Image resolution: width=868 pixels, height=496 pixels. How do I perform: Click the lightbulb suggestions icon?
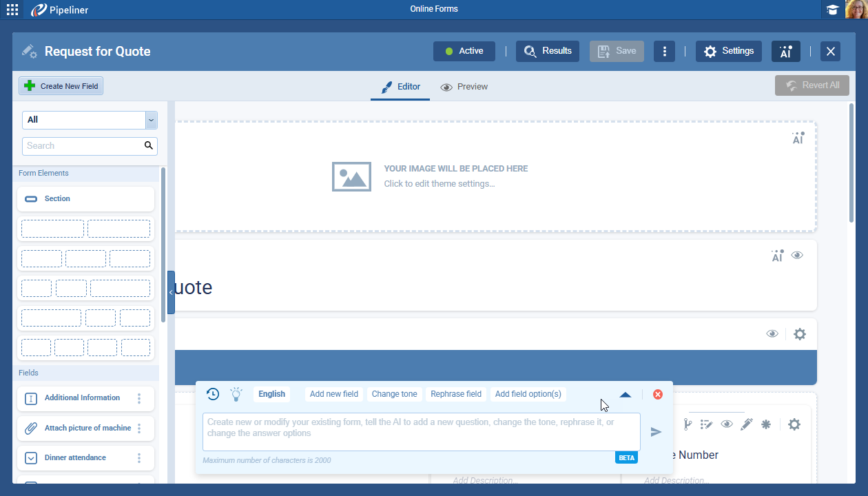coord(236,394)
